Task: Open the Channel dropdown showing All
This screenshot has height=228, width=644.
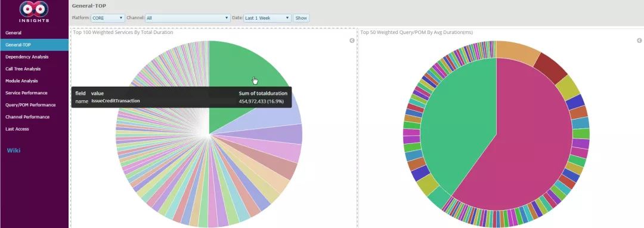Action: (187, 18)
